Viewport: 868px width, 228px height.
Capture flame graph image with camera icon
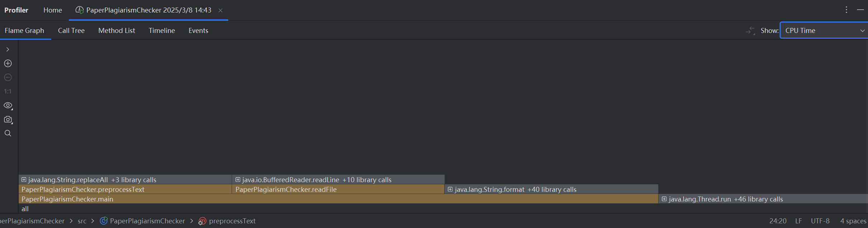tap(8, 120)
